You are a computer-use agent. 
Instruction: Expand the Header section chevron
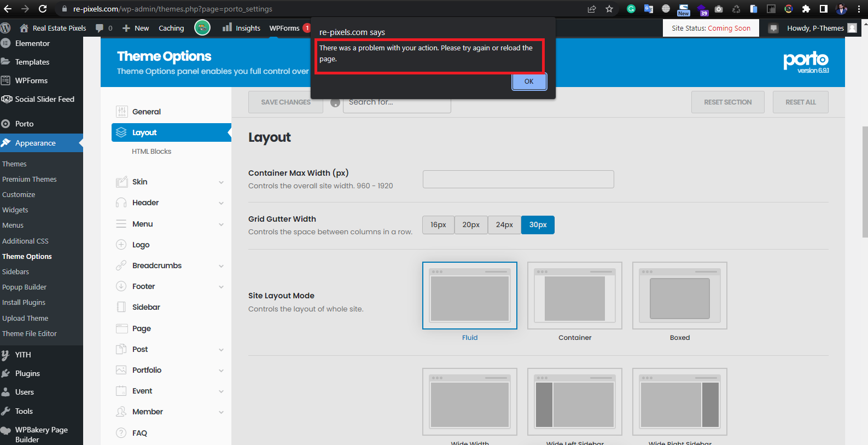222,203
